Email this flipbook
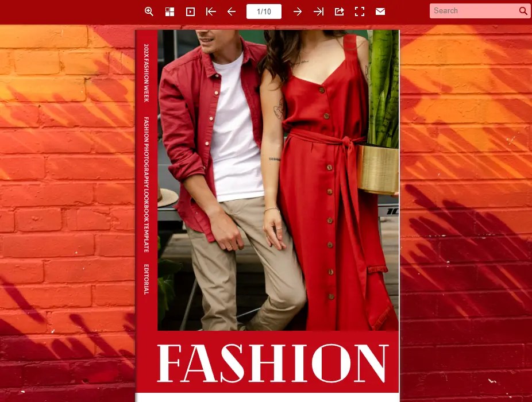The height and width of the screenshot is (402, 532). 380,11
